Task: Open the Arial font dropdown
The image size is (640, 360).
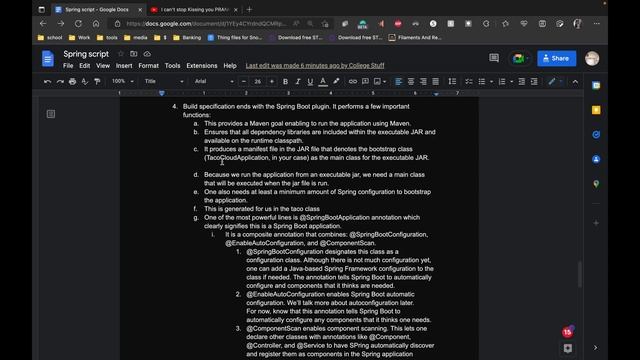Action: [214, 82]
